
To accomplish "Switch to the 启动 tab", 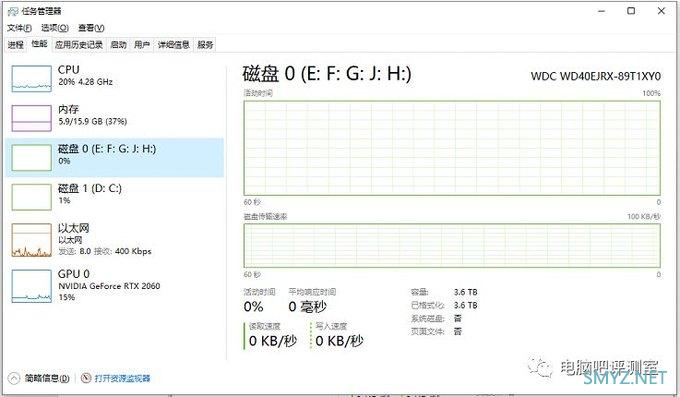I will (x=118, y=45).
